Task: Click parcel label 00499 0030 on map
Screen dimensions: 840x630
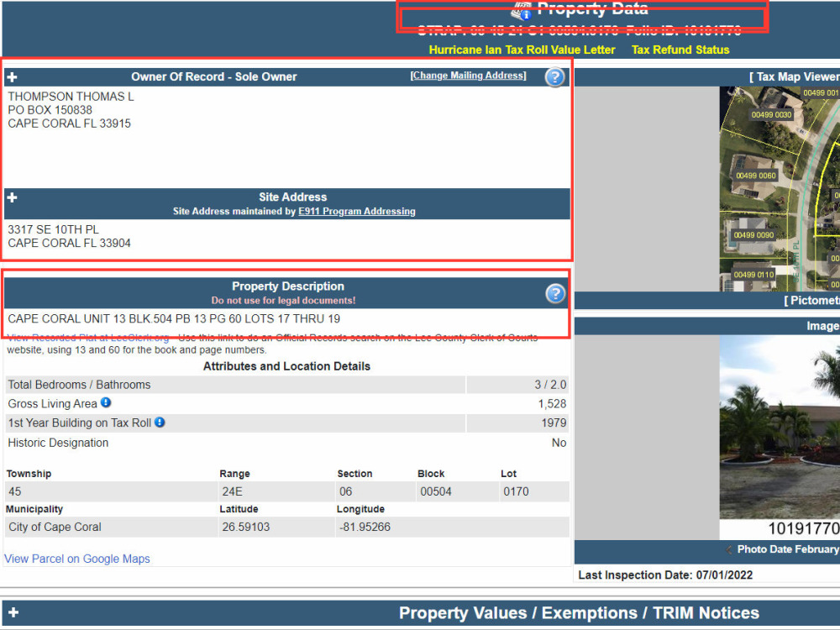Action: (771, 114)
